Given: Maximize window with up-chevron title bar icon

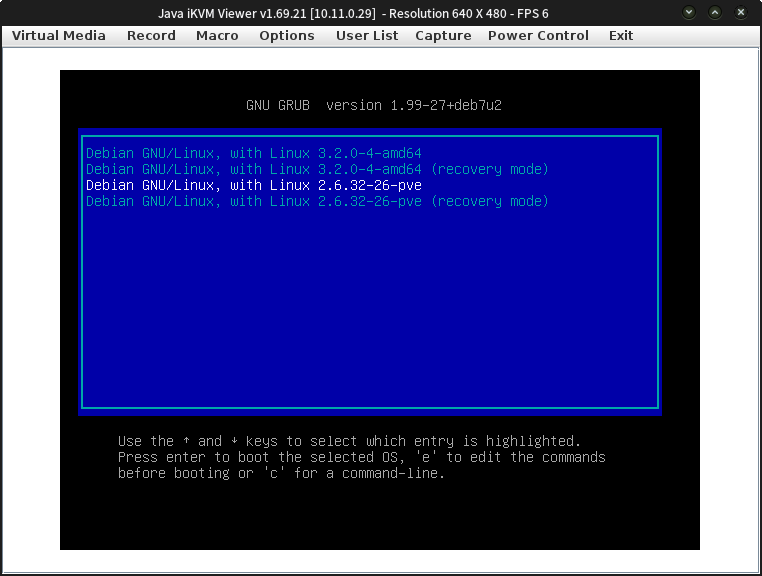Looking at the screenshot, I should coord(714,12).
